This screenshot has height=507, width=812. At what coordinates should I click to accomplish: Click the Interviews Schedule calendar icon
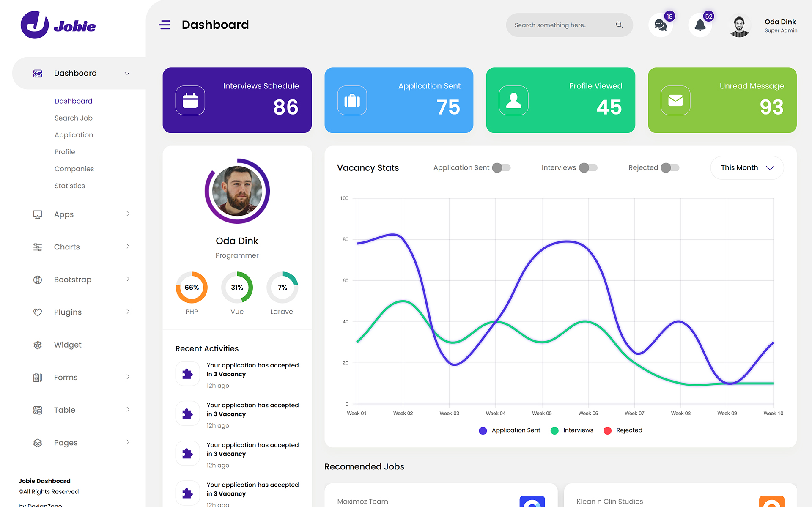pos(190,101)
